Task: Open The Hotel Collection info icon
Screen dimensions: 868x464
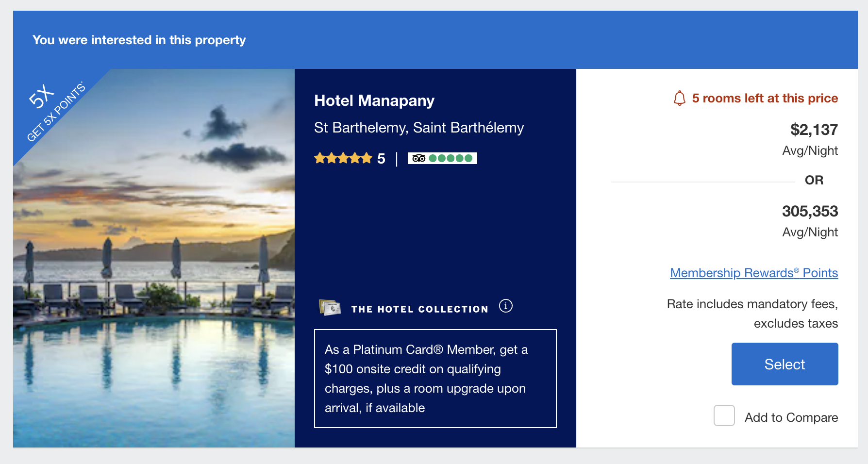Action: pyautogui.click(x=506, y=306)
